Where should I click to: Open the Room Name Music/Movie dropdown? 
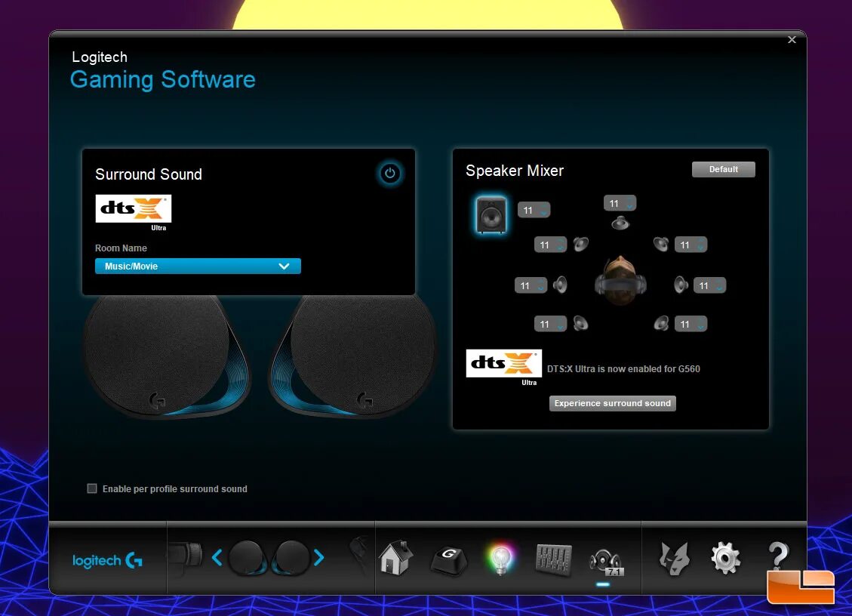click(x=198, y=266)
